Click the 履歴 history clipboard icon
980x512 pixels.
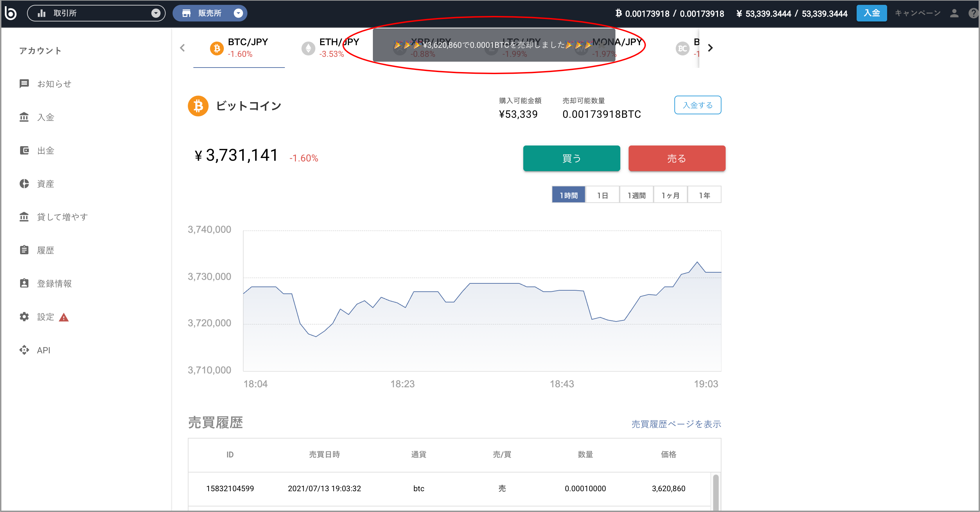[x=24, y=250]
